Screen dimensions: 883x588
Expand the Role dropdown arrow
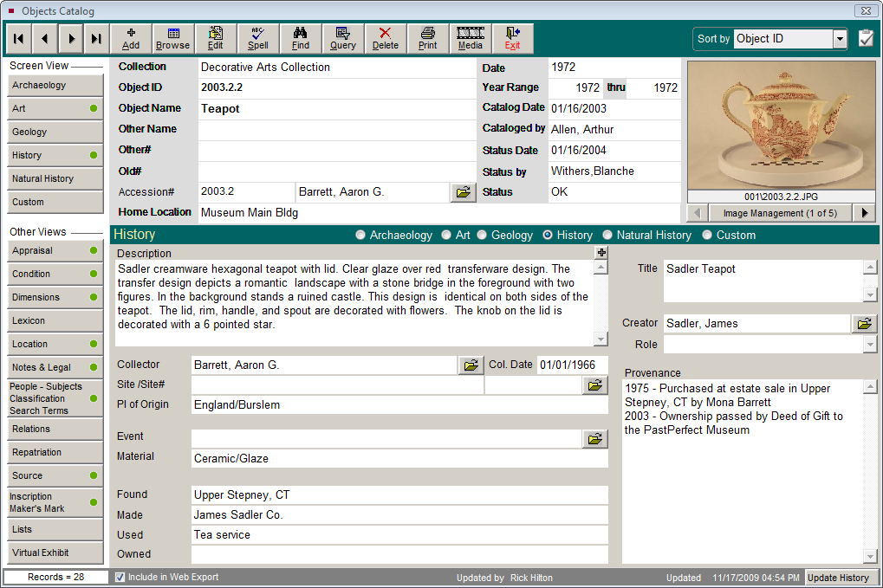pyautogui.click(x=871, y=345)
